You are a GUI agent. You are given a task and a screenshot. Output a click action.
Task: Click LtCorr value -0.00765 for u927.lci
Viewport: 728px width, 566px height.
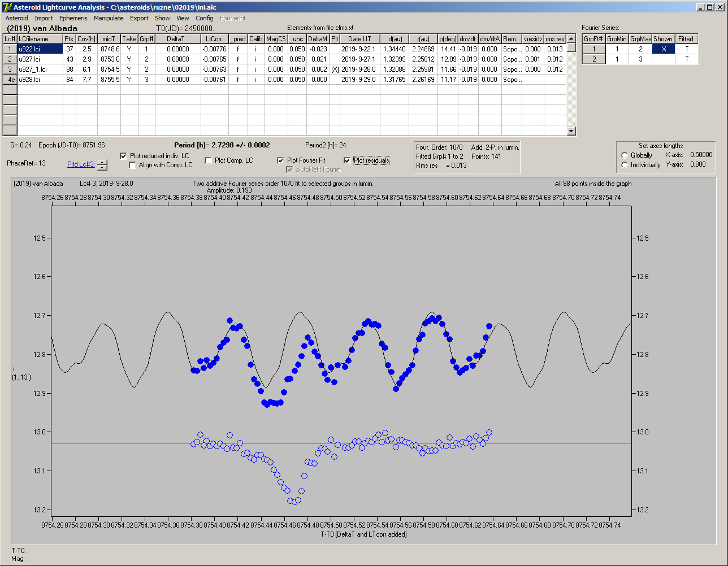(x=214, y=59)
